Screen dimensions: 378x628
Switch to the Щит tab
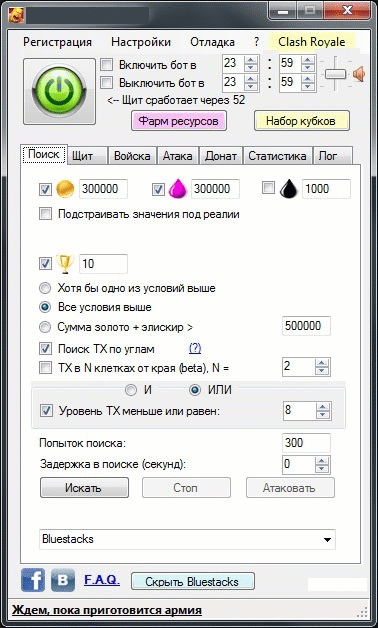pos(88,156)
